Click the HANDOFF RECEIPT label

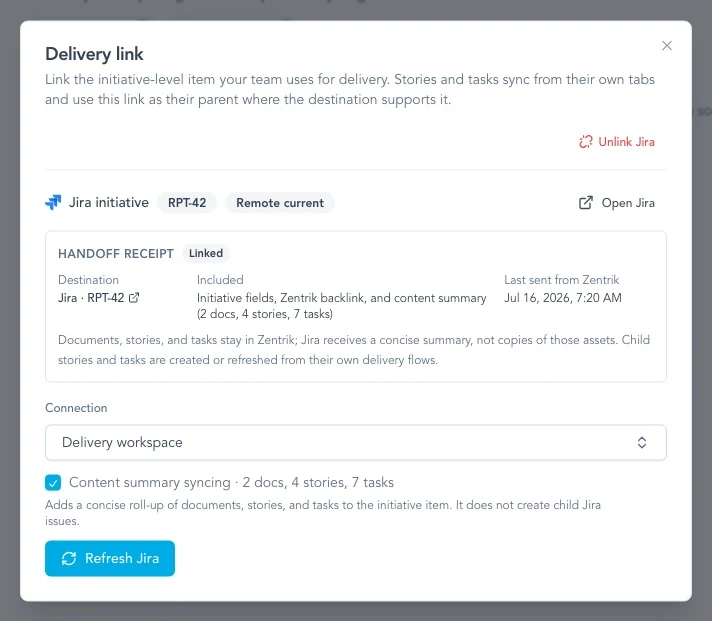116,253
